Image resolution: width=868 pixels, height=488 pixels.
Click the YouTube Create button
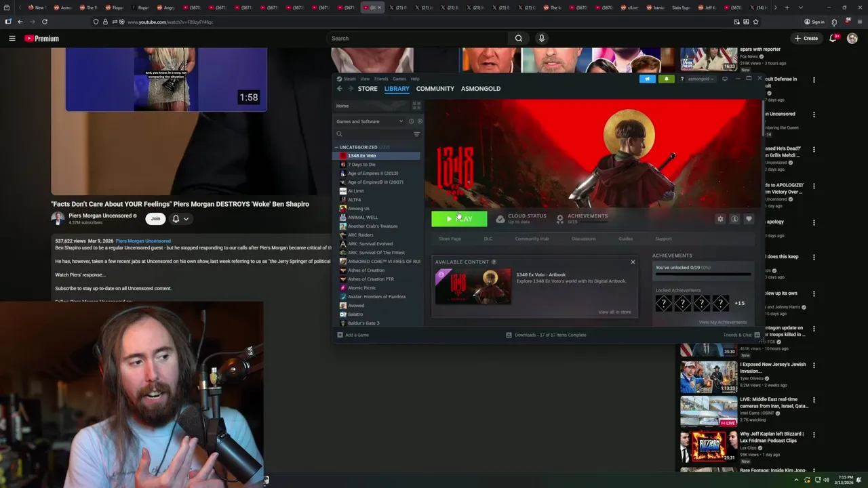pos(806,39)
